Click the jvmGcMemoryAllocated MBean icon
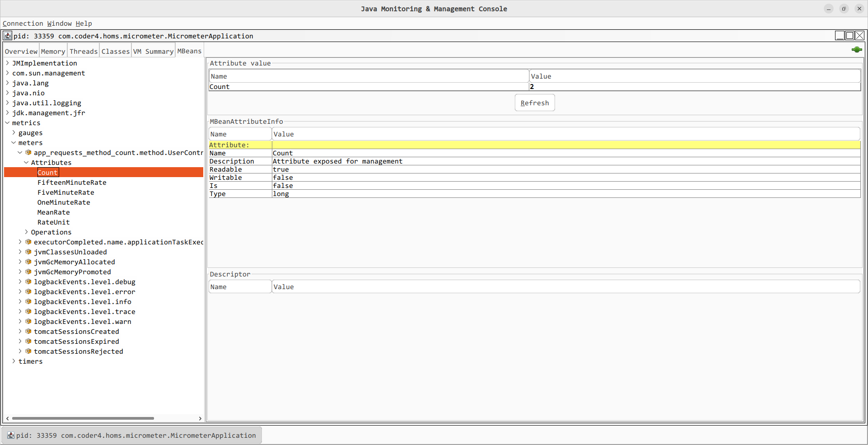This screenshot has width=868, height=445. coord(28,262)
